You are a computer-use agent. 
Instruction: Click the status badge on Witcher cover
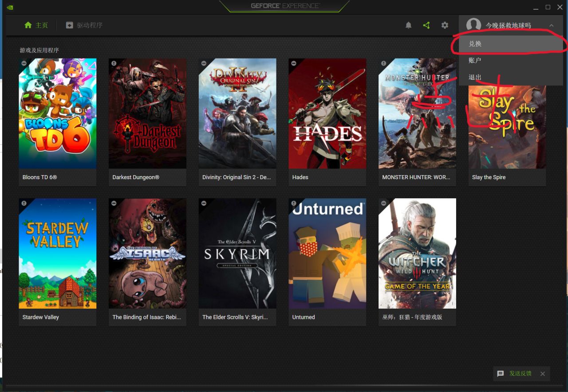[384, 203]
